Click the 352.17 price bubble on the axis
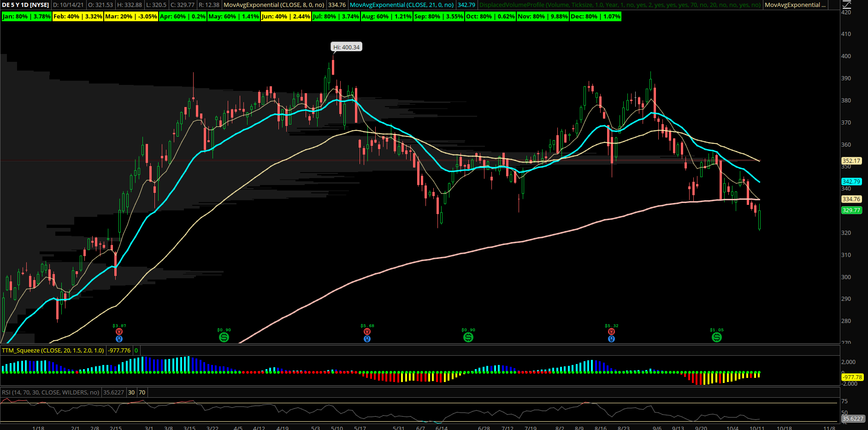The width and height of the screenshot is (868, 430). click(x=851, y=161)
